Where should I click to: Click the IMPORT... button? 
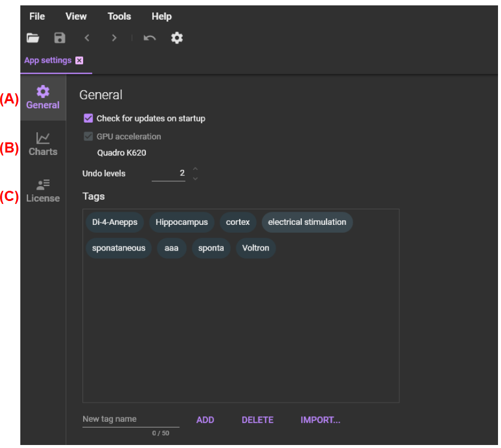point(320,420)
